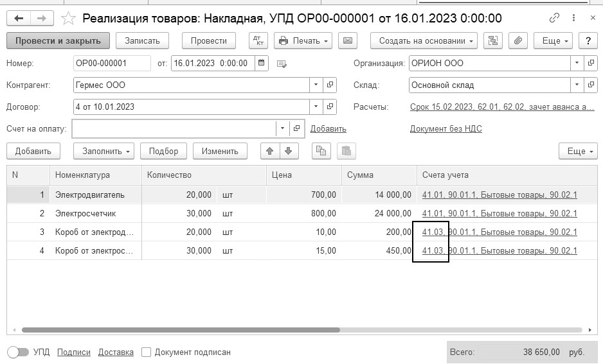Click the Номенклатура column header
The width and height of the screenshot is (603, 364).
95,175
